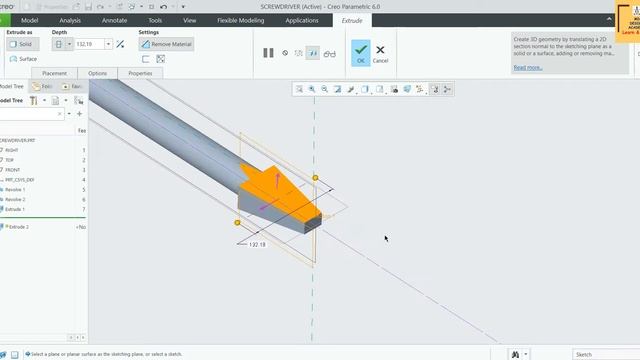Open the show sheet dropdown arrow

(x=66, y=100)
